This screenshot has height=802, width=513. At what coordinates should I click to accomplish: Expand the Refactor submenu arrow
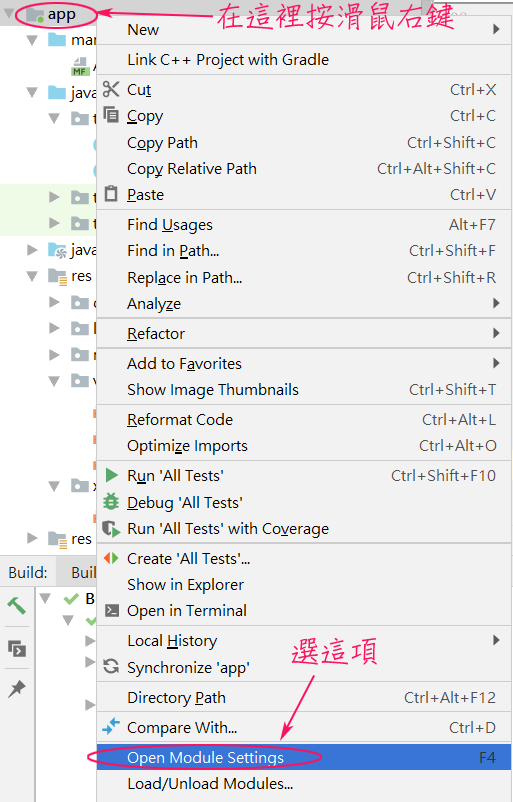click(496, 333)
